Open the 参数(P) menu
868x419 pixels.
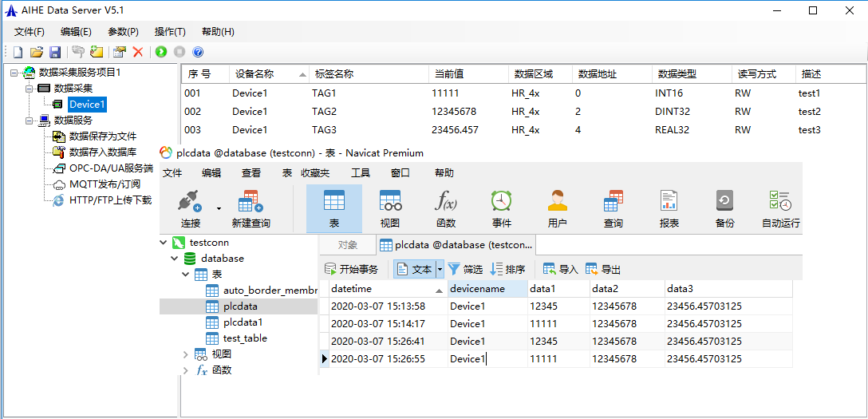point(123,32)
